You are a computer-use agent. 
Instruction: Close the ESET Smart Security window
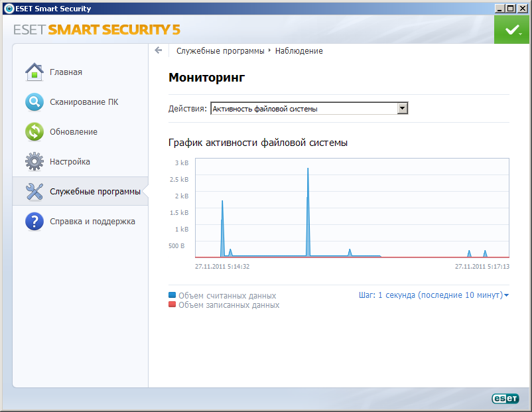[x=522, y=9]
